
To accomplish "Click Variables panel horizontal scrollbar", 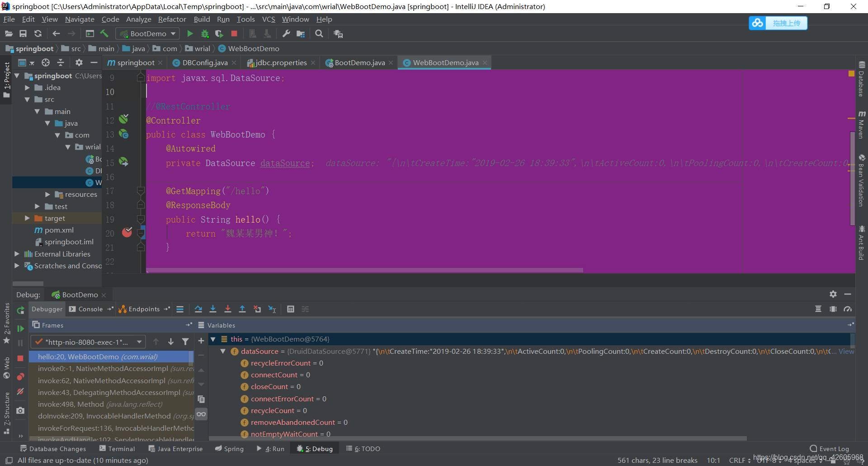I will coord(478,438).
